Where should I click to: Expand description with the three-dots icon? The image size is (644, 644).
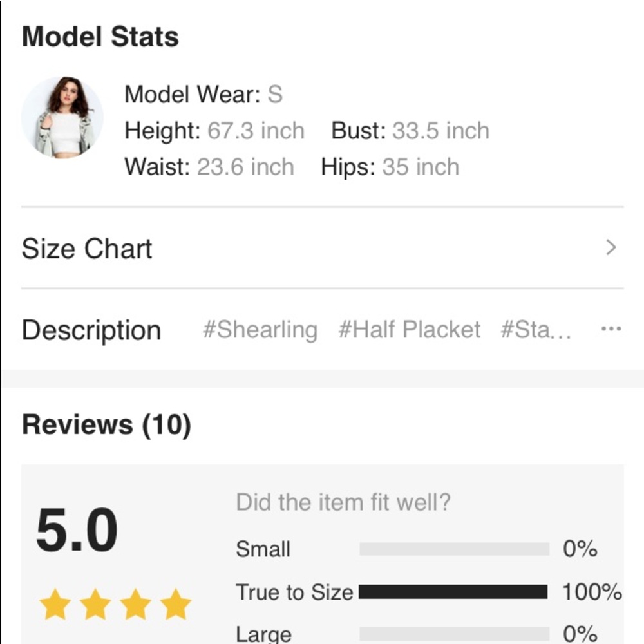[611, 329]
